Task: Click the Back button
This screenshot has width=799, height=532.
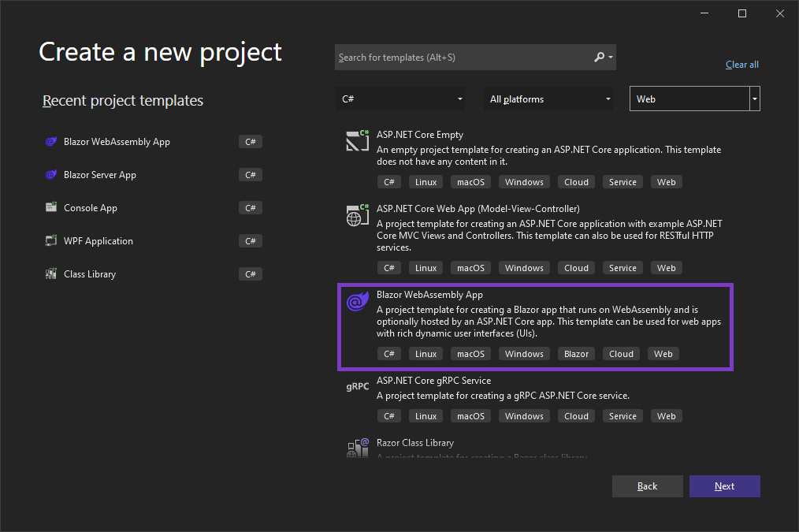Action: tap(647, 486)
